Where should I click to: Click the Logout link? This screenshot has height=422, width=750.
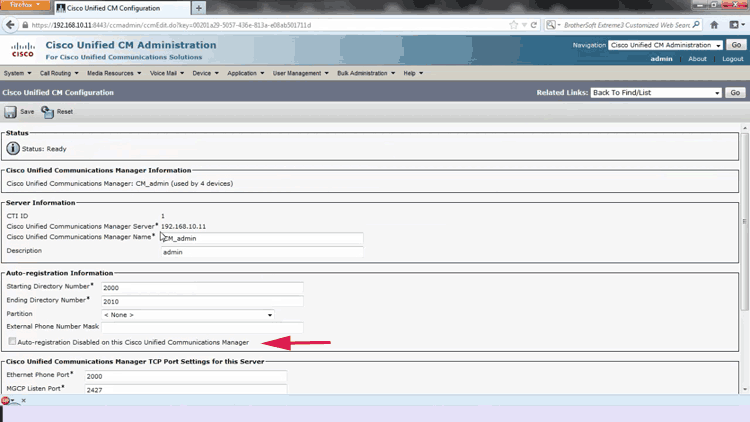coord(732,59)
